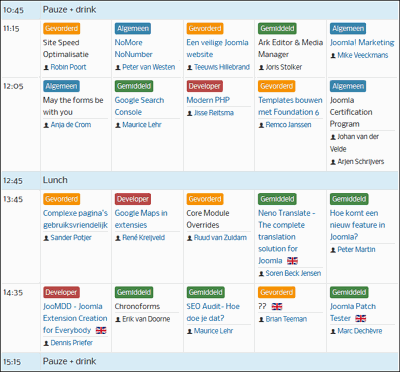Viewport: 400px width, 372px height.
Task: Click the Gemiddeld badge above Chronoforms
Action: coord(134,293)
